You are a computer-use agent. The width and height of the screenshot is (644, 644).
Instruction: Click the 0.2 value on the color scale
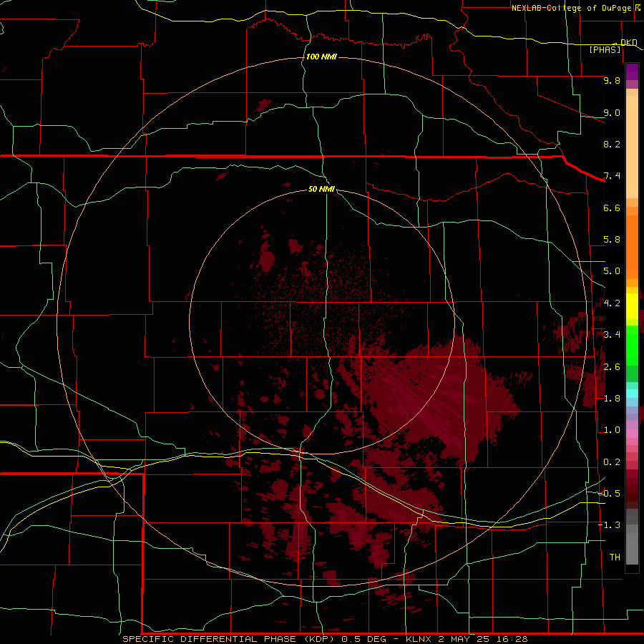612,462
